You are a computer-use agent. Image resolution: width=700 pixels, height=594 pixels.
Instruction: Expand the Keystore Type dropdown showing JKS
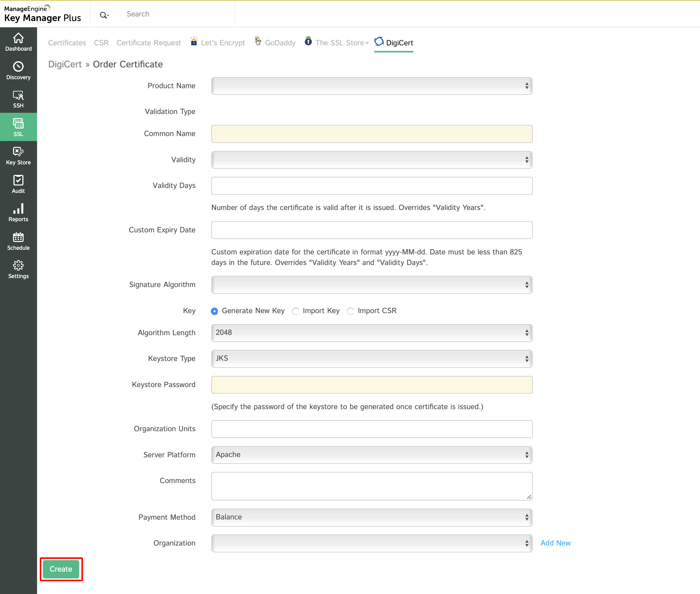pyautogui.click(x=371, y=358)
